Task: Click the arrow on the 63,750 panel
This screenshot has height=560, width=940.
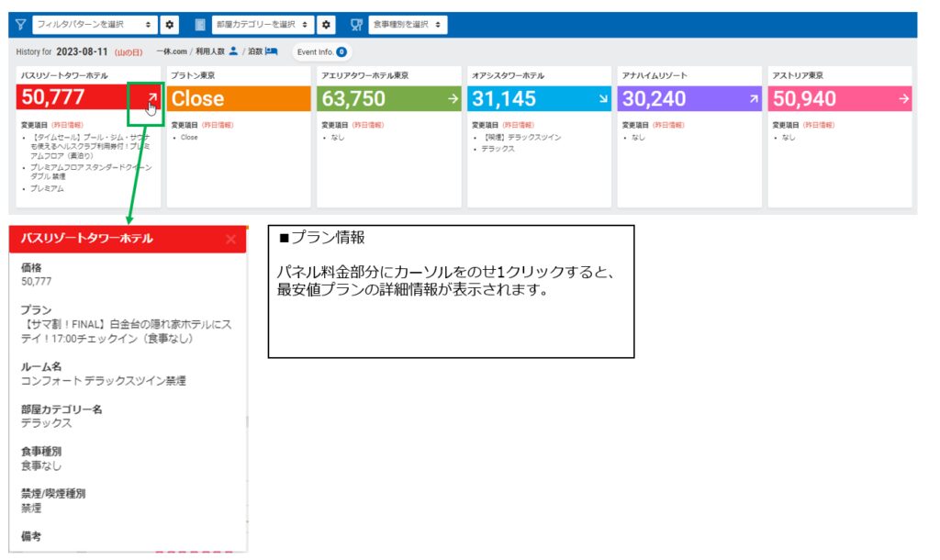Action: (453, 98)
